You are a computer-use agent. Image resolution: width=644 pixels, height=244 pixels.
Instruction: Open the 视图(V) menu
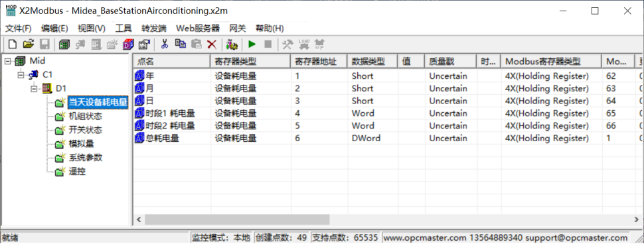[91, 29]
